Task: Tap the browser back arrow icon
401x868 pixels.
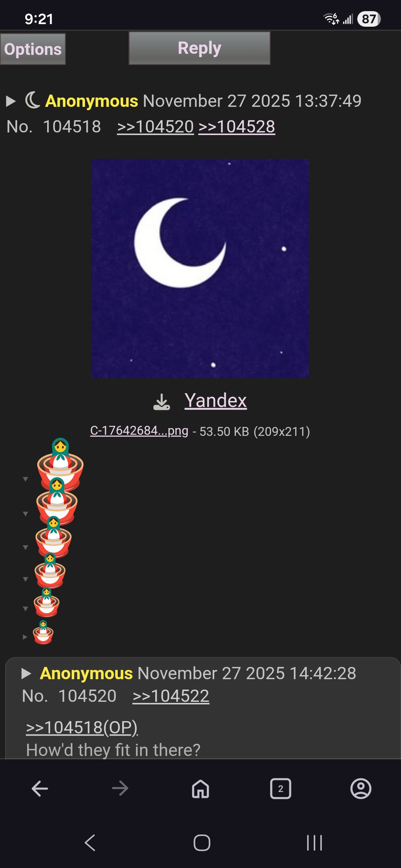Action: pyautogui.click(x=40, y=789)
